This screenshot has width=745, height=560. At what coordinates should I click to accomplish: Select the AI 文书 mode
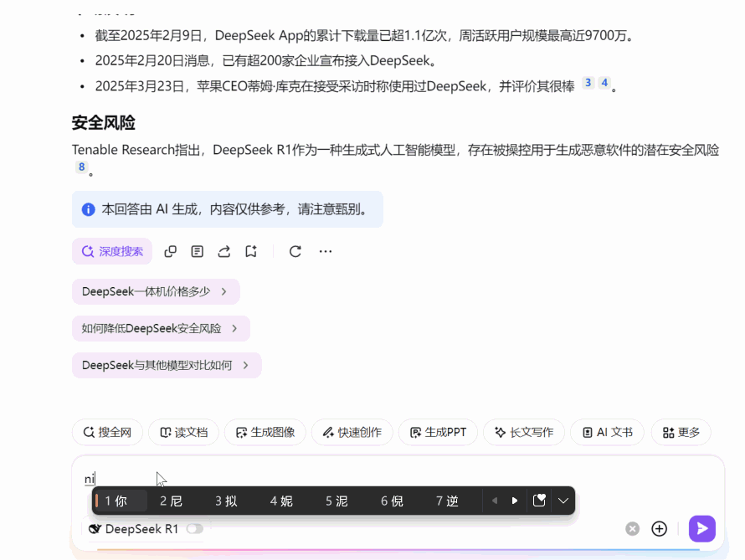click(607, 432)
